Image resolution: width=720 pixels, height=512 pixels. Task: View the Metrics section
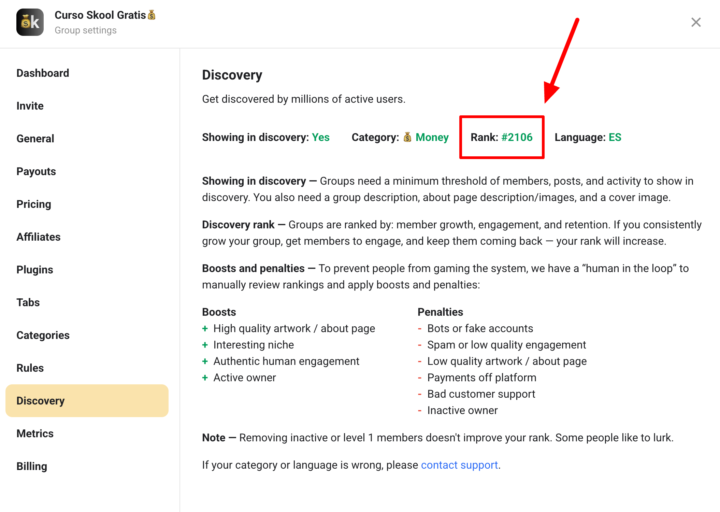(x=36, y=434)
